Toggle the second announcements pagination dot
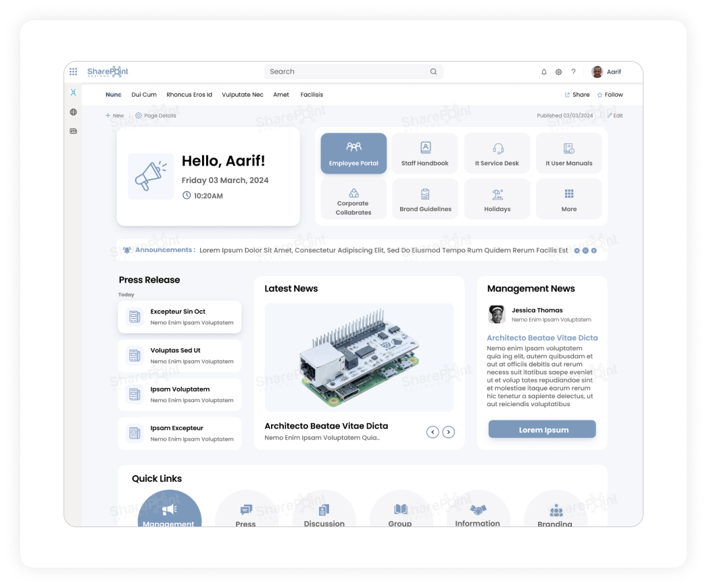707x588 pixels. click(585, 250)
